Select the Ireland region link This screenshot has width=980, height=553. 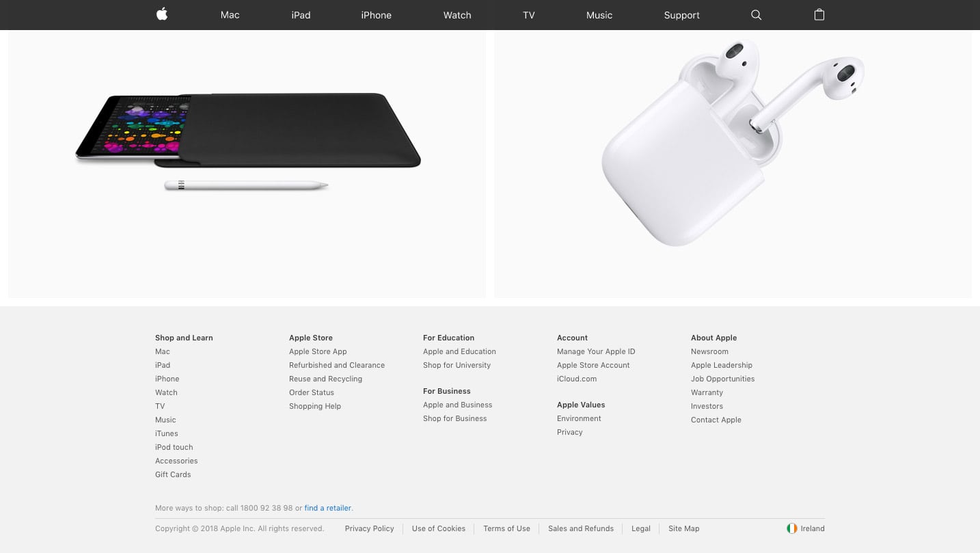click(x=813, y=528)
